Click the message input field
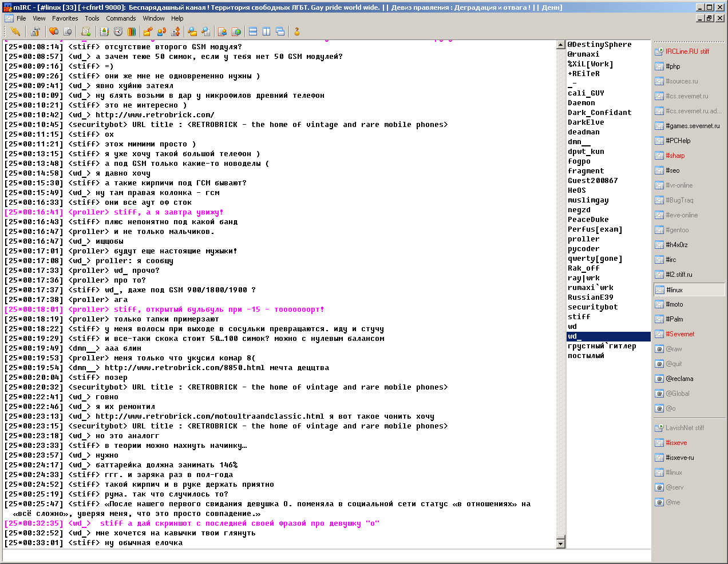The height and width of the screenshot is (564, 728). click(x=325, y=555)
